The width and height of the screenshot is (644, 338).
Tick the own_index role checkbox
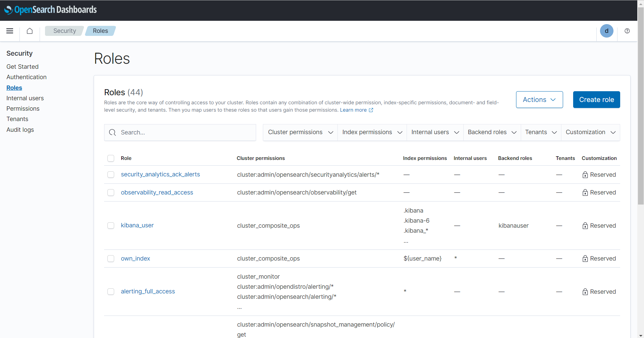coord(111,259)
